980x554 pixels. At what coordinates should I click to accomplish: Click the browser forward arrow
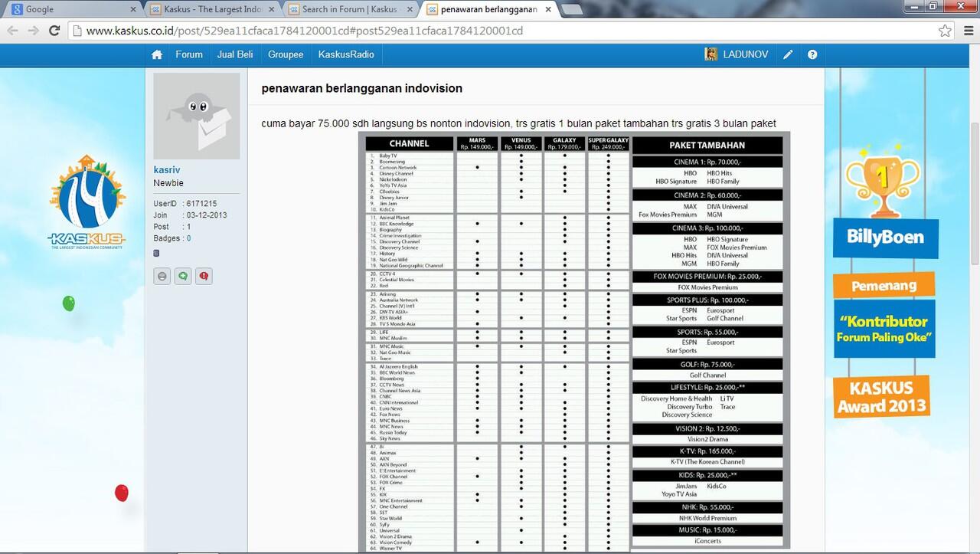tap(33, 31)
